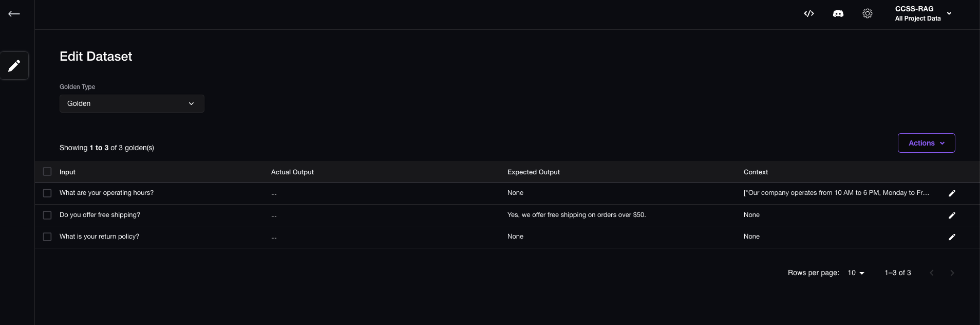Viewport: 980px width, 325px height.
Task: Go to the previous page of goldens
Action: pos(931,273)
